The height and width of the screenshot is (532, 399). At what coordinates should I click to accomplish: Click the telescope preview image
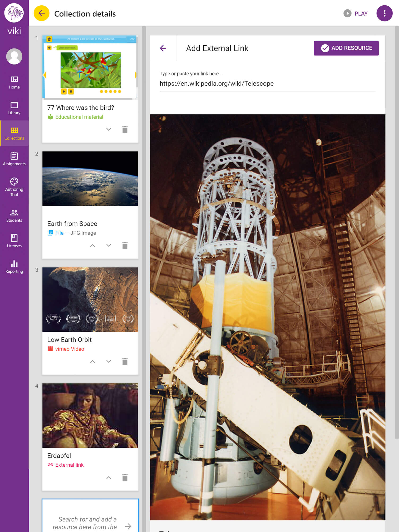pos(267,317)
